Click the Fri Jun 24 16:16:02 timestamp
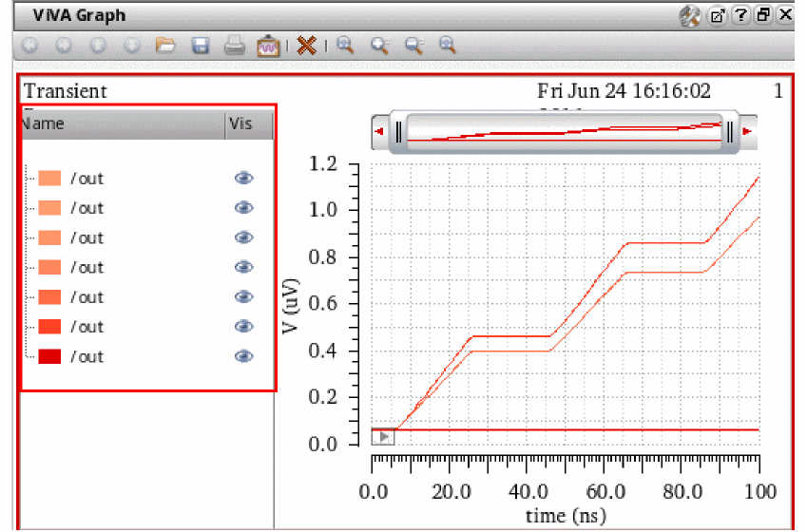The image size is (807, 532). pos(624,91)
